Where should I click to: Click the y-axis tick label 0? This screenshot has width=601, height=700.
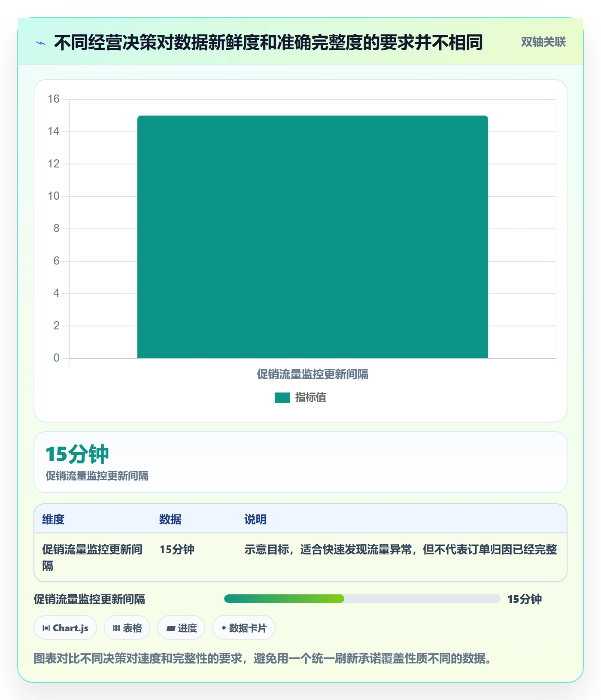tap(56, 358)
